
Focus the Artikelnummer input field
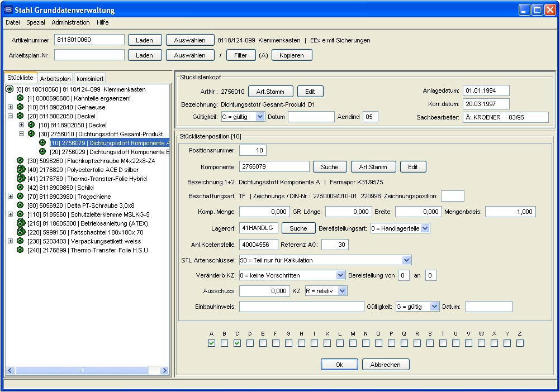click(x=89, y=40)
